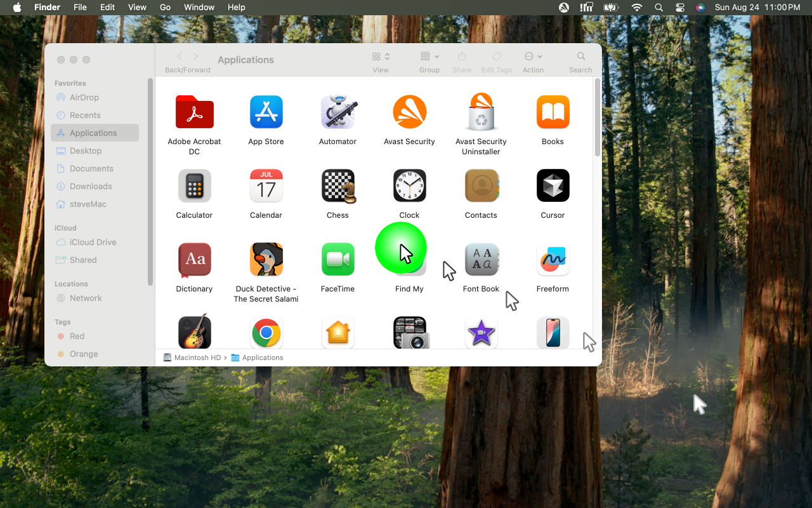The image size is (812, 508).
Task: Open Control Center in menu bar
Action: point(680,7)
